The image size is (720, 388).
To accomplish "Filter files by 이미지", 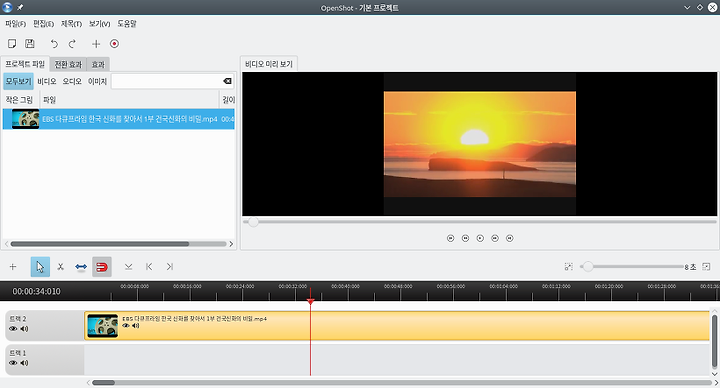I will [x=97, y=81].
